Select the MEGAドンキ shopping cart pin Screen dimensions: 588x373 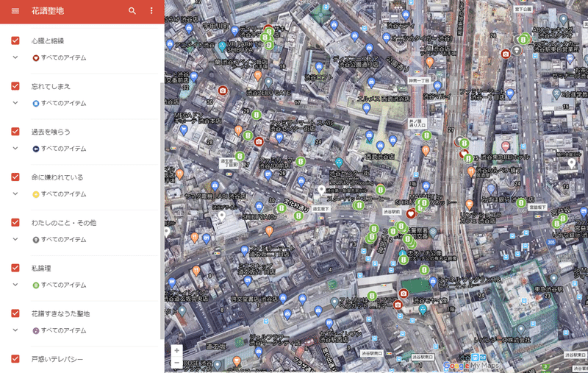(183, 130)
